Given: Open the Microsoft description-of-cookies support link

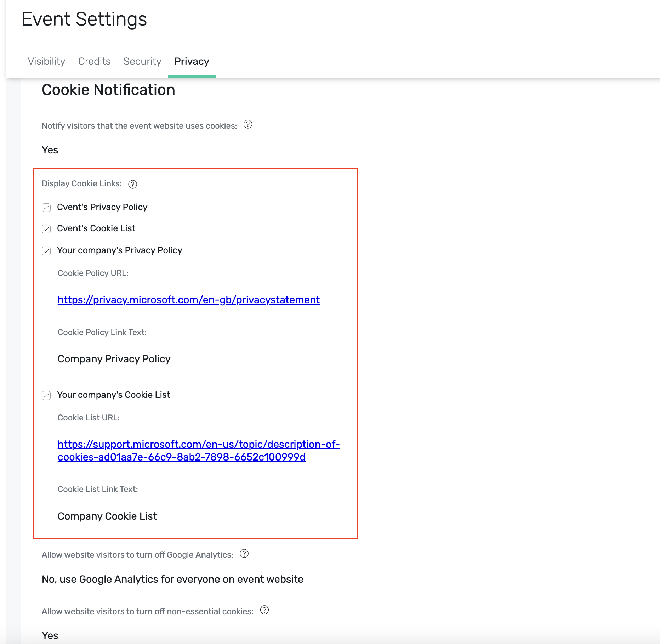Looking at the screenshot, I should click(199, 451).
